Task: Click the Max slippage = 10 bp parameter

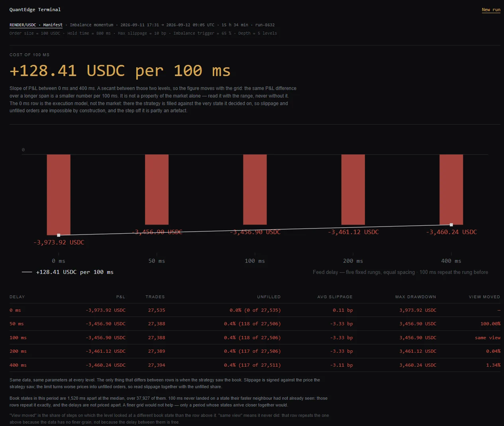Action: 142,33
